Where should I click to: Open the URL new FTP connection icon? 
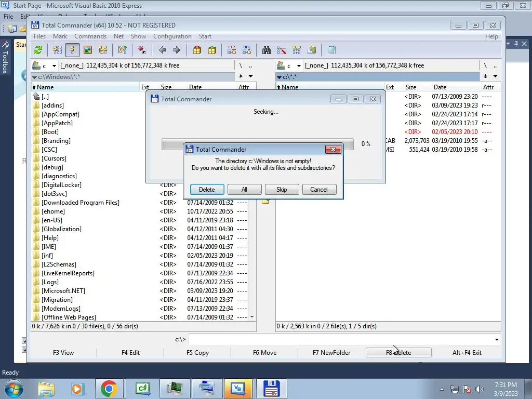point(247,50)
